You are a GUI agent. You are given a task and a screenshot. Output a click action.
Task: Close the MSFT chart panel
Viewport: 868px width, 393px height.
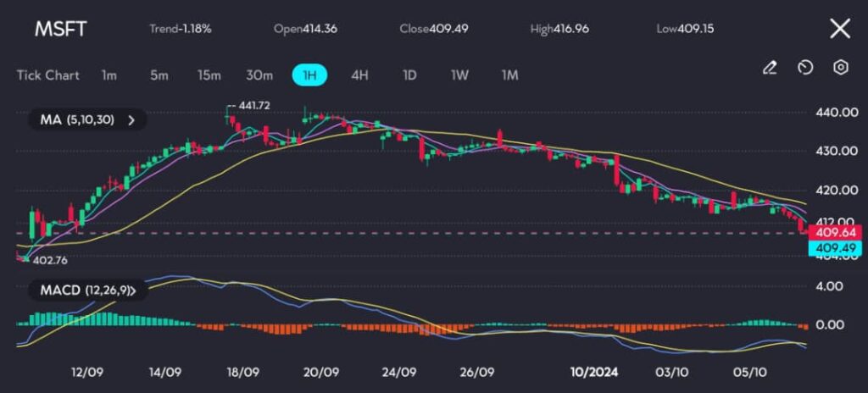point(839,29)
